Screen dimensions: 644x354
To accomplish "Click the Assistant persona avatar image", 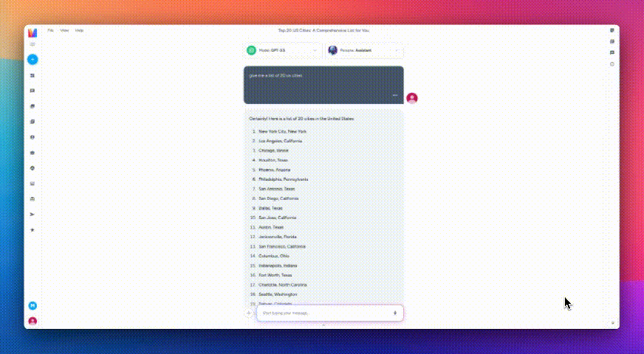I will pos(332,50).
